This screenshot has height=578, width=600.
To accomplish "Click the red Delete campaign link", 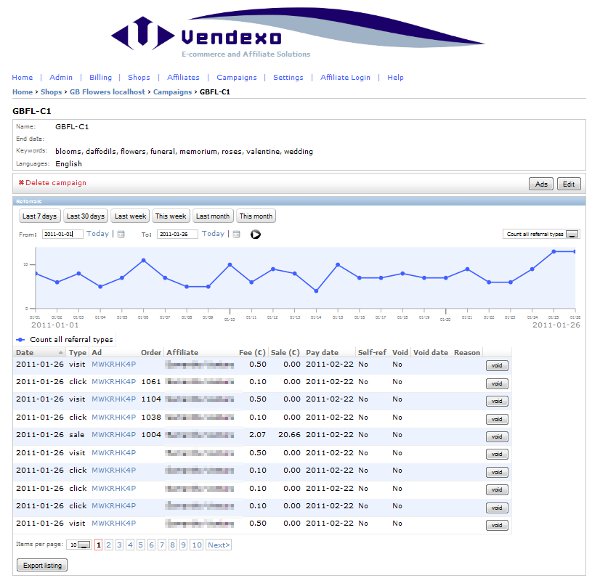I will click(x=52, y=182).
